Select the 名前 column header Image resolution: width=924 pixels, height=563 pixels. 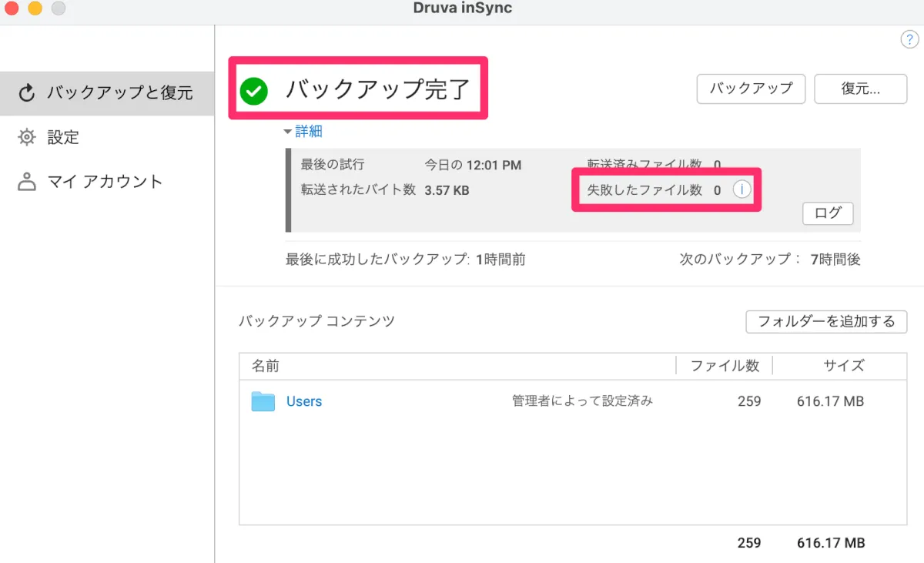pyautogui.click(x=266, y=365)
